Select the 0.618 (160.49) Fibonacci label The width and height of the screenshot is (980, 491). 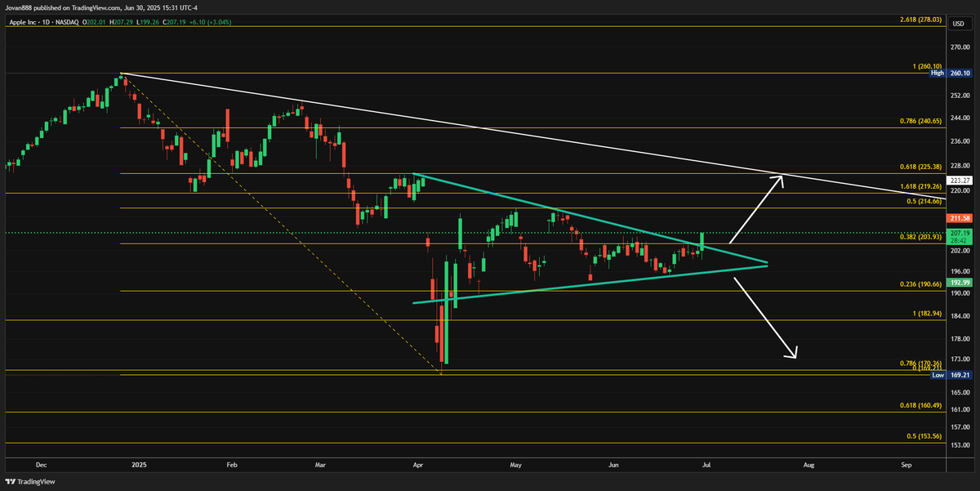919,404
